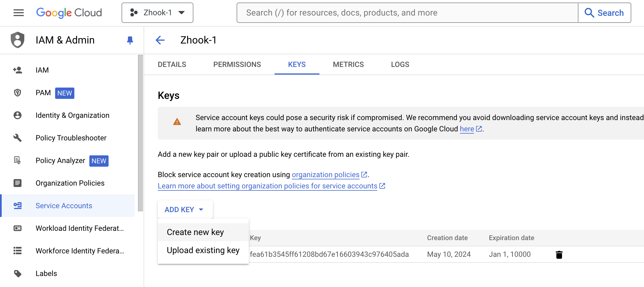Open the Zhook-1 project selector dropdown
This screenshot has height=287, width=644.
click(157, 13)
